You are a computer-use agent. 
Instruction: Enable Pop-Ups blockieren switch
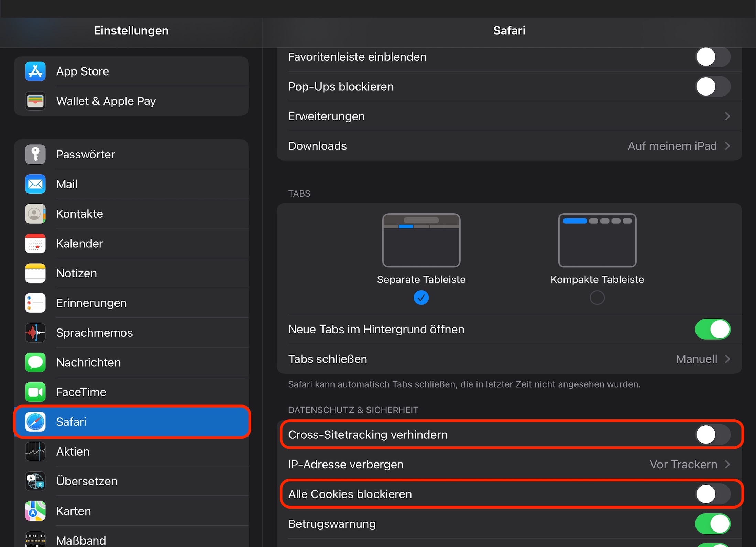(x=713, y=87)
